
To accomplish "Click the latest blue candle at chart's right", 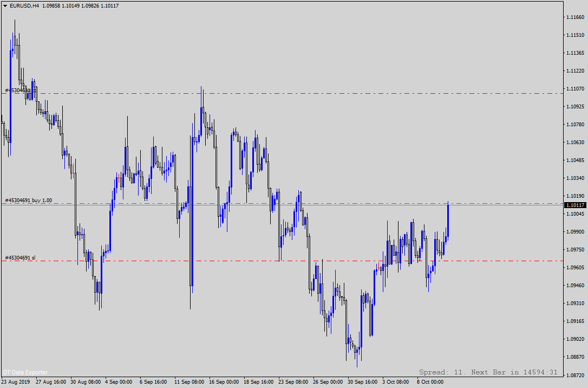I will 448,219.
